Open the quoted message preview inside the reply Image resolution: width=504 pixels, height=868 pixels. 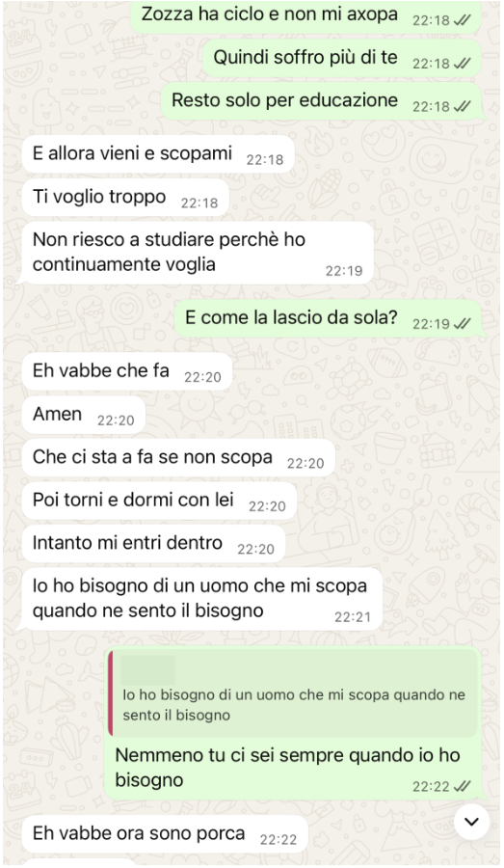point(293,693)
